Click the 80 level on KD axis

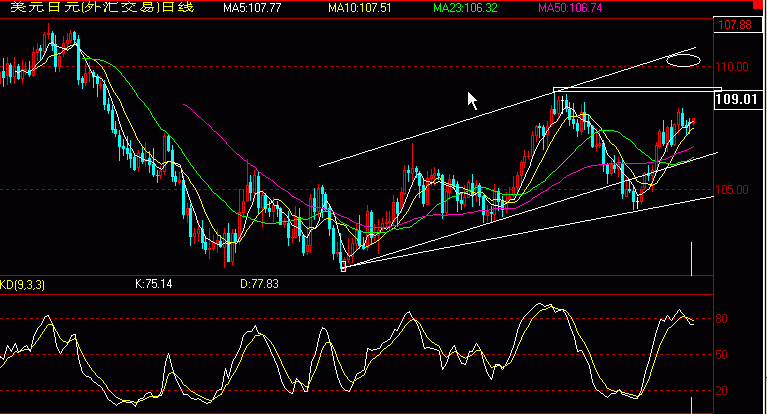point(722,319)
